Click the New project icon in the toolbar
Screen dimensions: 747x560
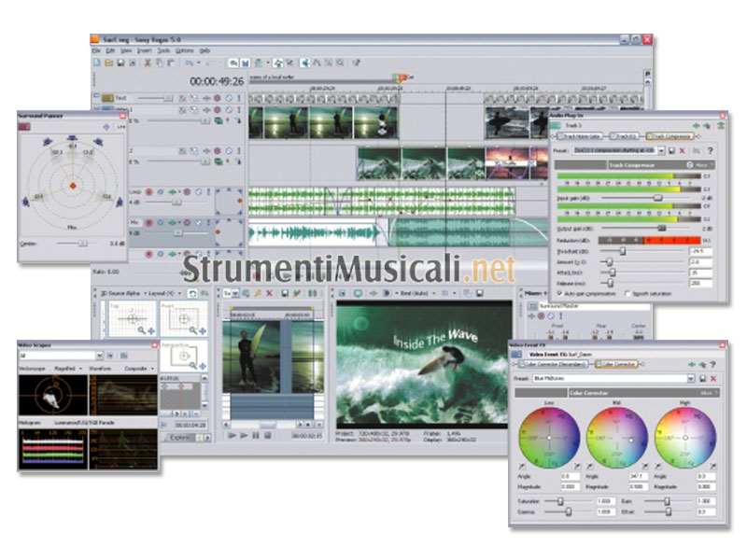click(96, 63)
